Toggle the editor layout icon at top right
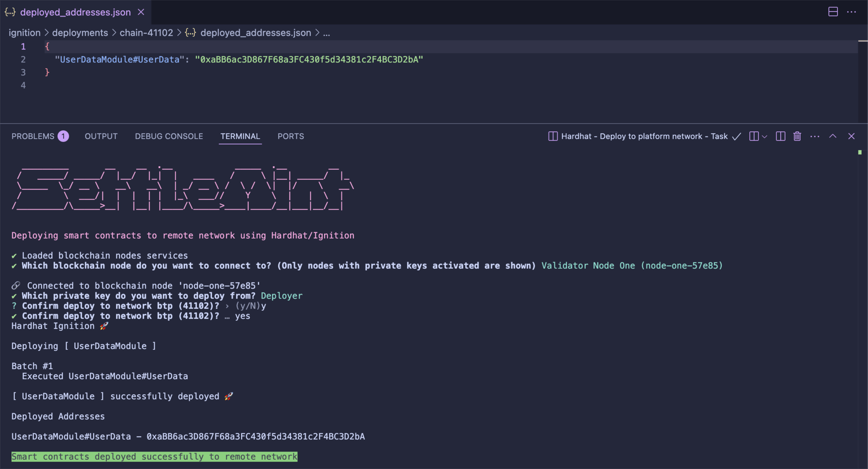The height and width of the screenshot is (469, 868). pyautogui.click(x=833, y=12)
